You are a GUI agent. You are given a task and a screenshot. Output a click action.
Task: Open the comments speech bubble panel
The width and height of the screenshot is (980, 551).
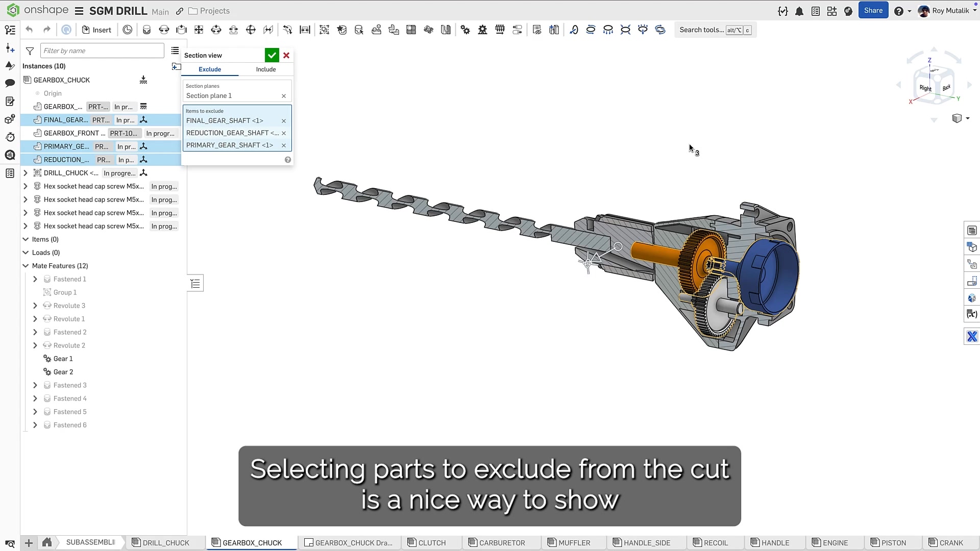10,83
